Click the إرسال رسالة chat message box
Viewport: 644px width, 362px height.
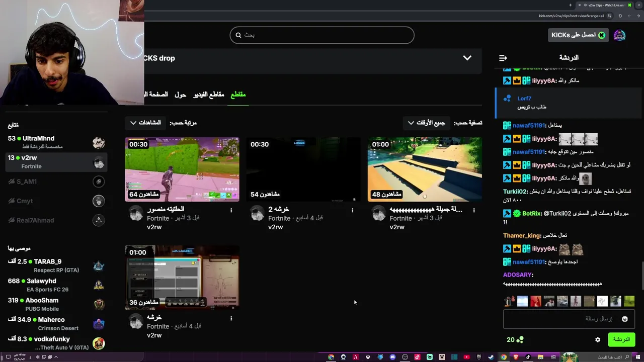pos(569,319)
